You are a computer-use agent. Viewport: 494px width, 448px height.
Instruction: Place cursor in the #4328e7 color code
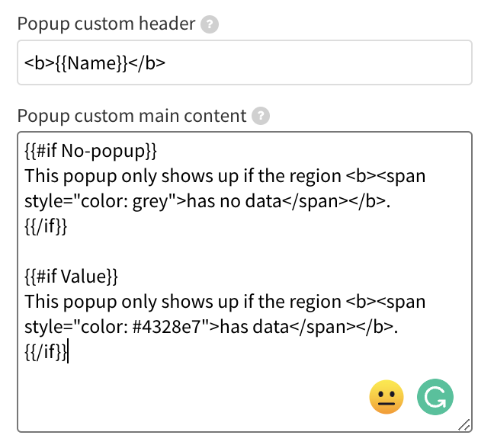(167, 327)
